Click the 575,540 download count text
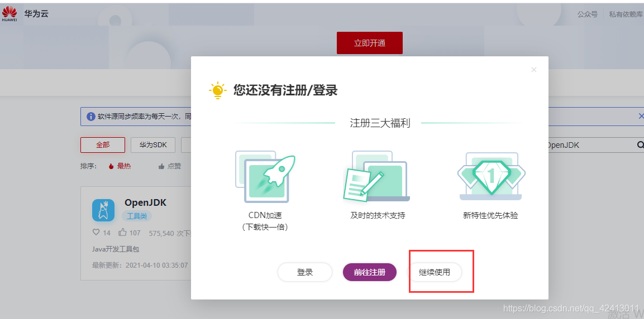Viewport: 644px width, 319px height. 170,233
